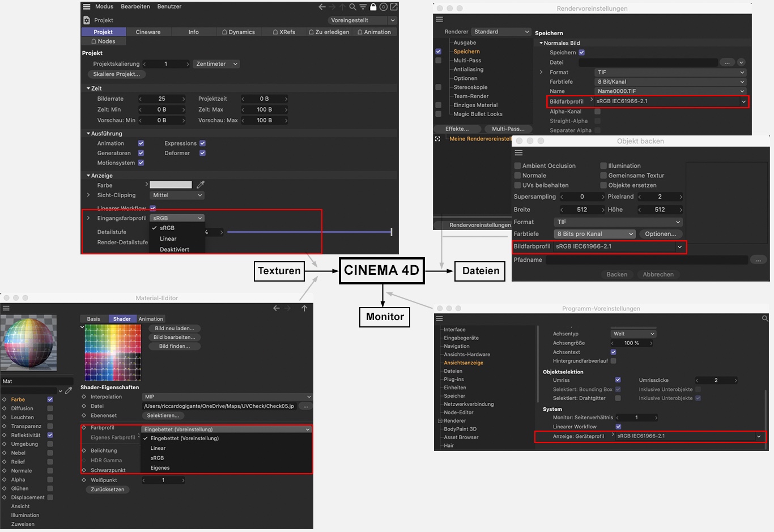Click the Effekte... button
774x532 pixels.
click(457, 129)
